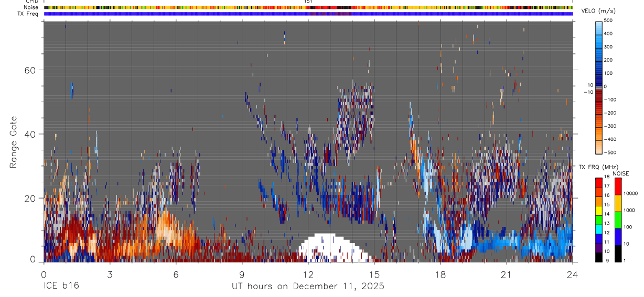Click the x-axis tick label '15'
The height and width of the screenshot is (297, 644).
pos(374,274)
